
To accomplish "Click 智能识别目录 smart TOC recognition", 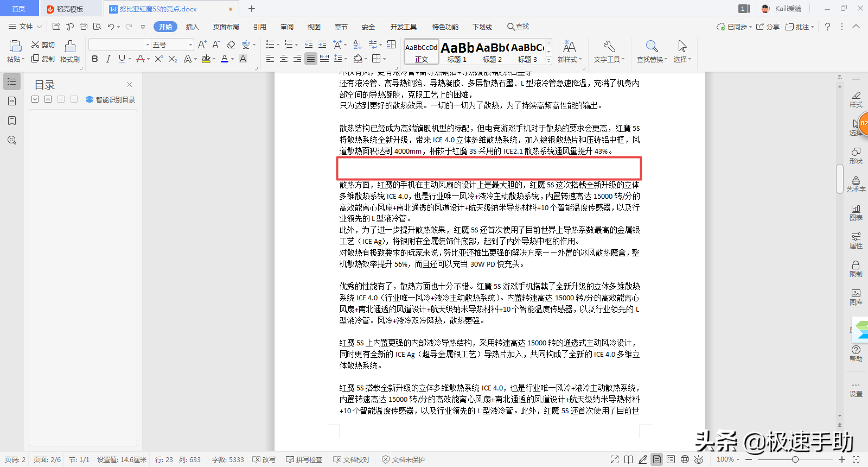I will (110, 99).
